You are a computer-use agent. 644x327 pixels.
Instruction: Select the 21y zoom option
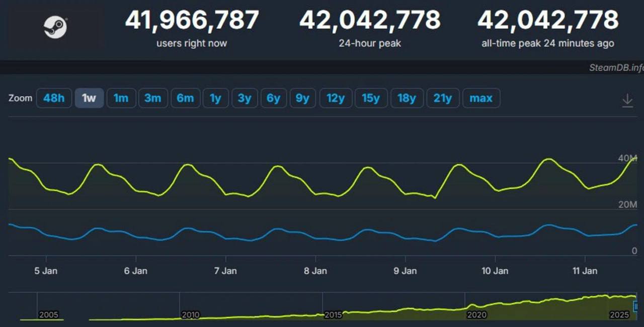[443, 98]
